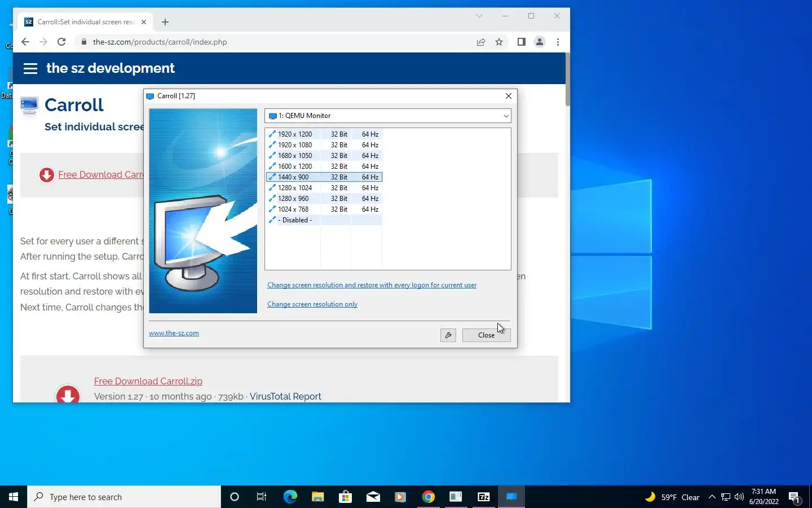Click the red download arrow icon near top
812x508 pixels.
coord(47,175)
